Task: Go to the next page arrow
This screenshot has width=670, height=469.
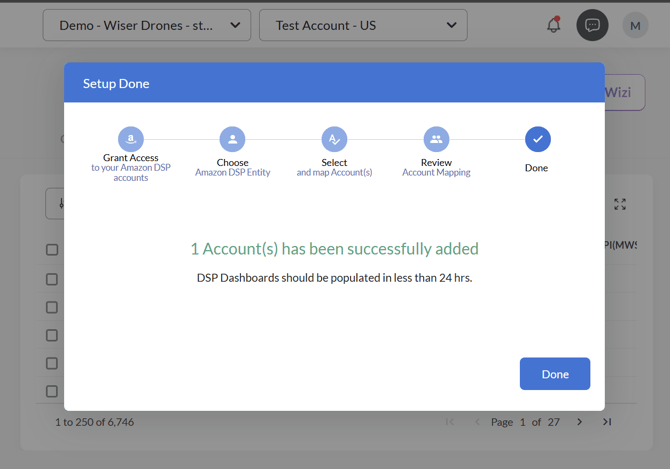Action: click(579, 422)
